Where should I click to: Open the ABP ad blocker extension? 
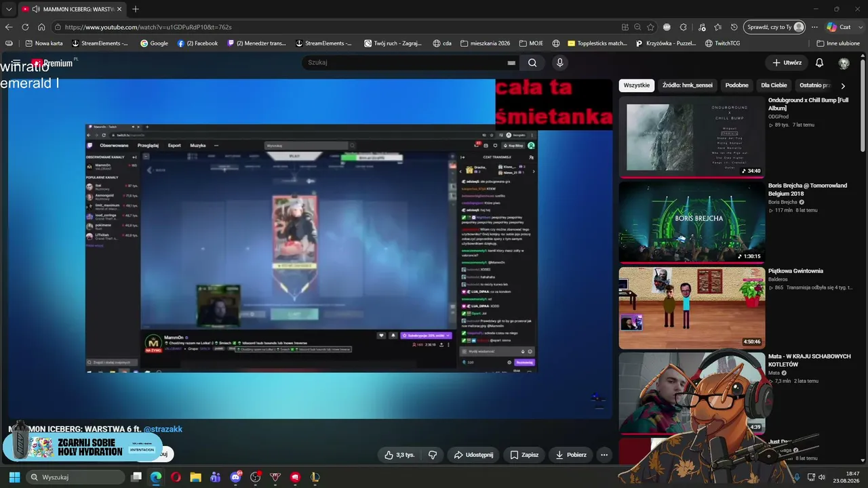[667, 27]
